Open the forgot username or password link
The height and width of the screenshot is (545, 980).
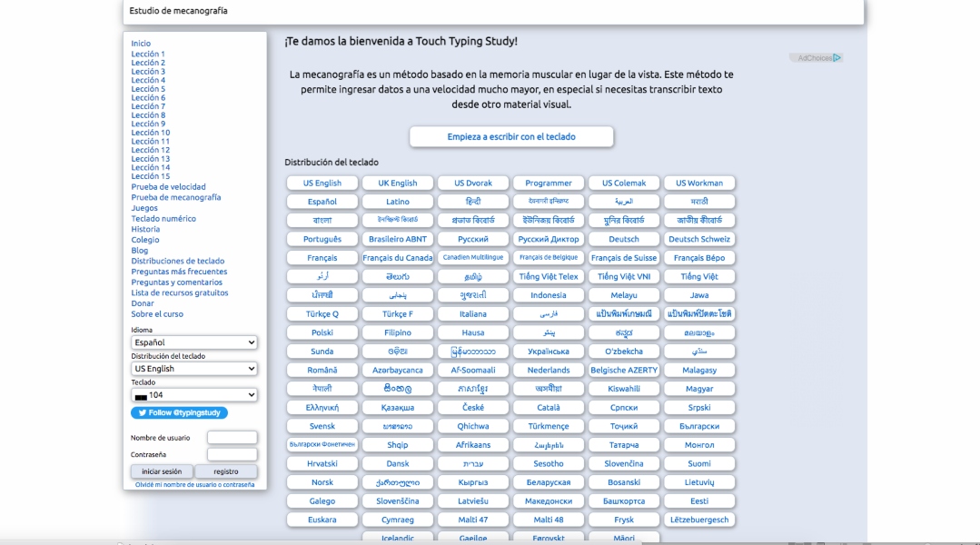194,484
